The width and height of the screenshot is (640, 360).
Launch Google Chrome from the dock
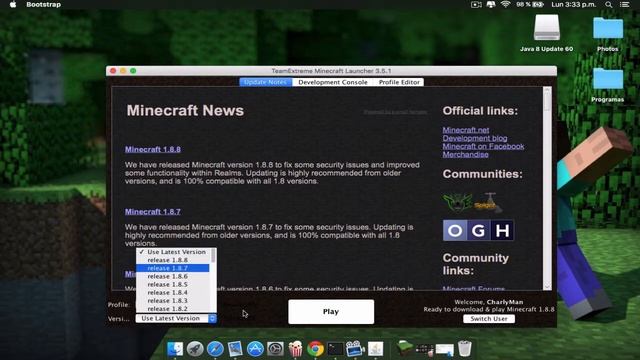click(x=316, y=349)
